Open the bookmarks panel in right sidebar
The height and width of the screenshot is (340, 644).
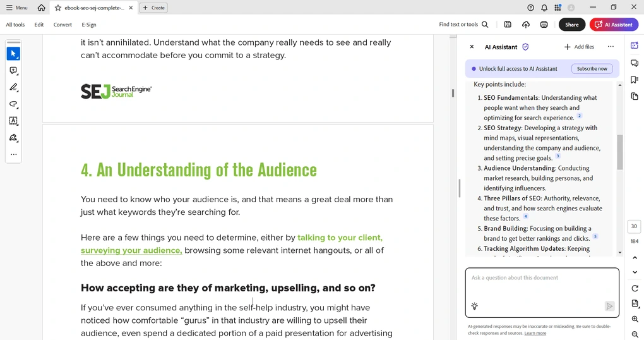click(x=635, y=80)
